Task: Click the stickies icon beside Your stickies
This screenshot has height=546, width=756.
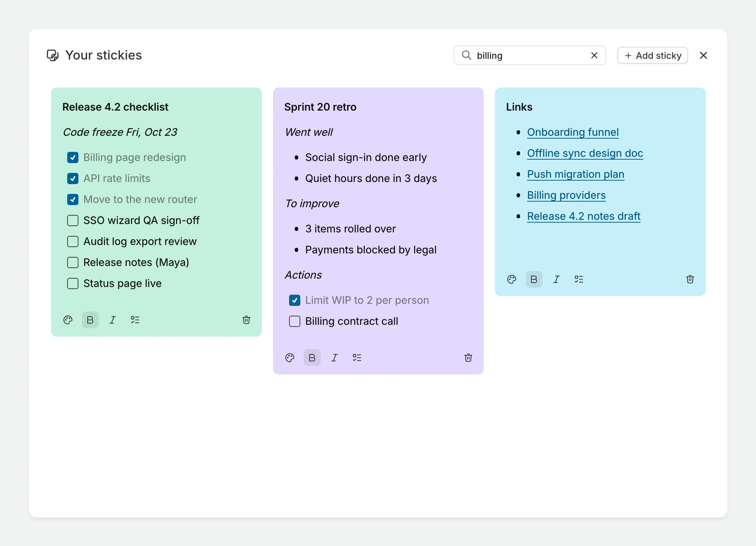Action: [53, 55]
